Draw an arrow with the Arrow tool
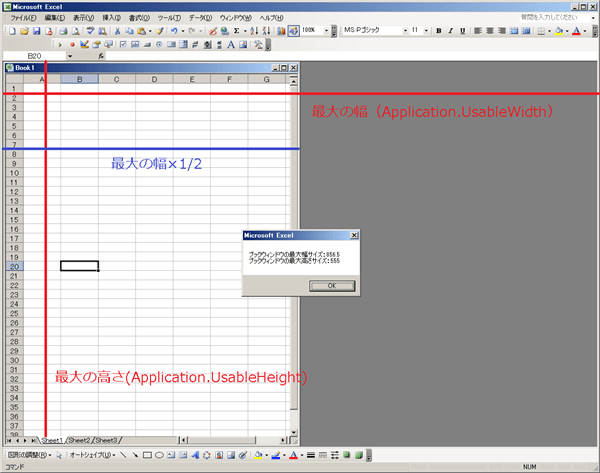600x473 pixels. tap(135, 455)
